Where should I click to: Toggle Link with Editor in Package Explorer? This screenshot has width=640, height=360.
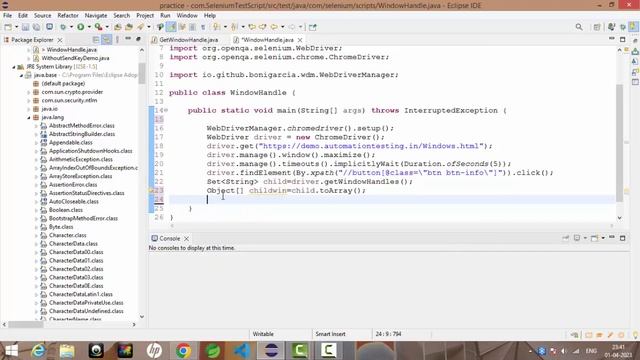coord(107,40)
